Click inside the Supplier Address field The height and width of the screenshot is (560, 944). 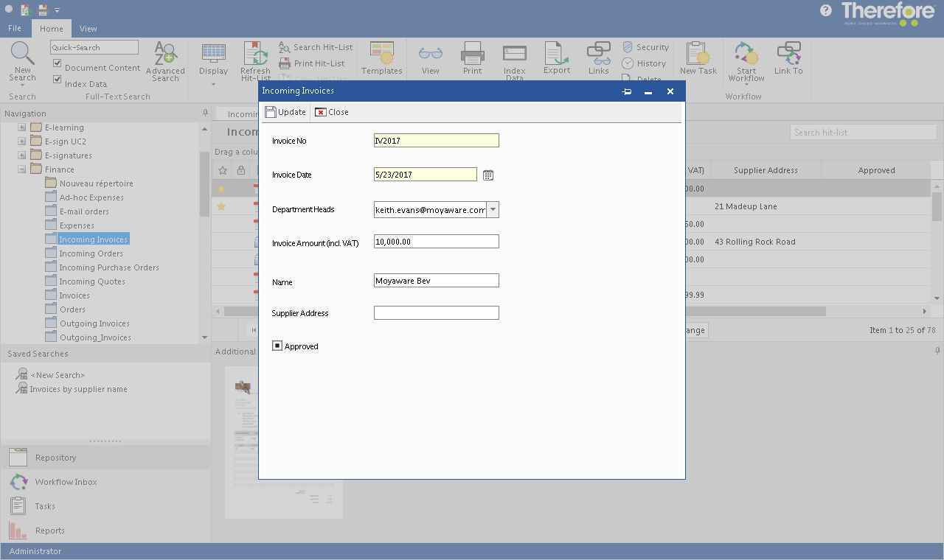tap(436, 312)
